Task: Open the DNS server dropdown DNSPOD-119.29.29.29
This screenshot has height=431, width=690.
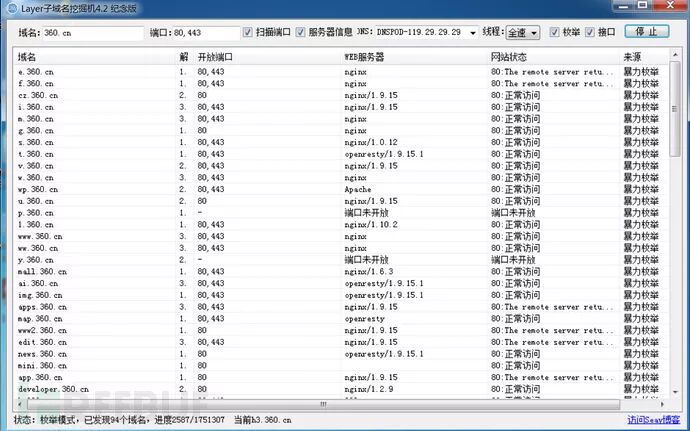Action: pos(427,33)
